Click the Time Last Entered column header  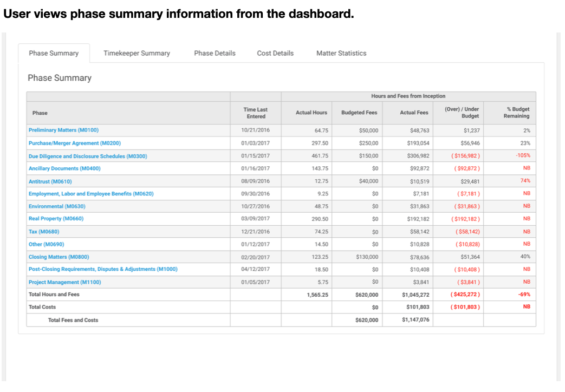tap(256, 113)
